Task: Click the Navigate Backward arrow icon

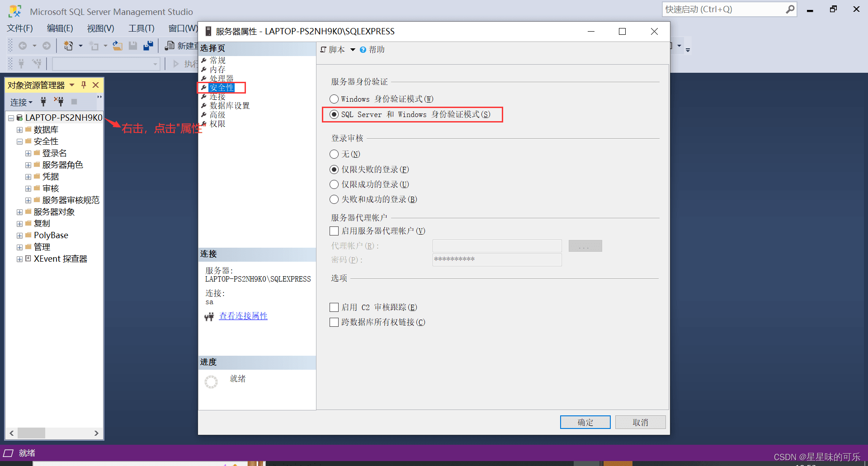Action: point(23,46)
